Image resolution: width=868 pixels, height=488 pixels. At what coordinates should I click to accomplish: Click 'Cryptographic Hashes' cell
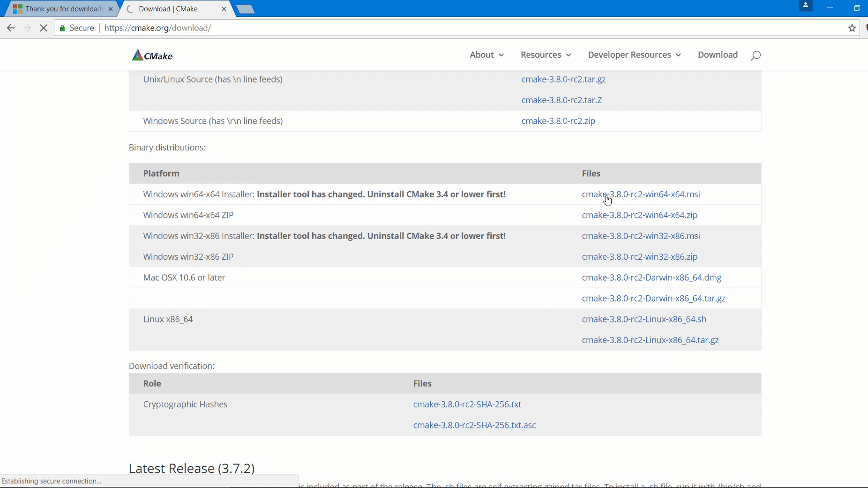coord(185,405)
